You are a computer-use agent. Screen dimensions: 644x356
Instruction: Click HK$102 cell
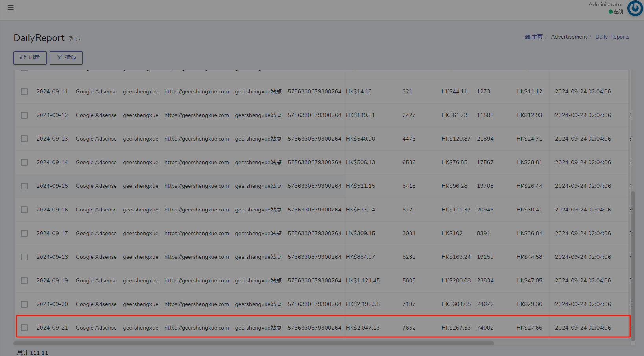click(x=452, y=233)
